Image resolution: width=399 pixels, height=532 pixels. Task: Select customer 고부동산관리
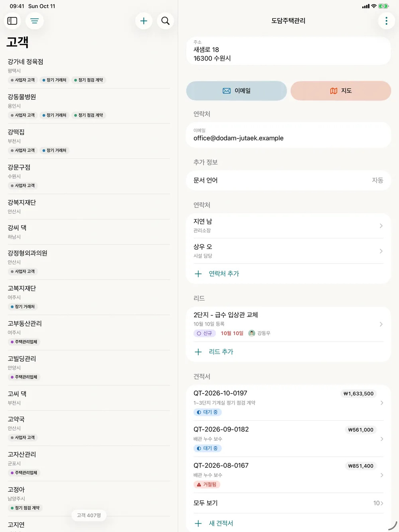click(89, 332)
